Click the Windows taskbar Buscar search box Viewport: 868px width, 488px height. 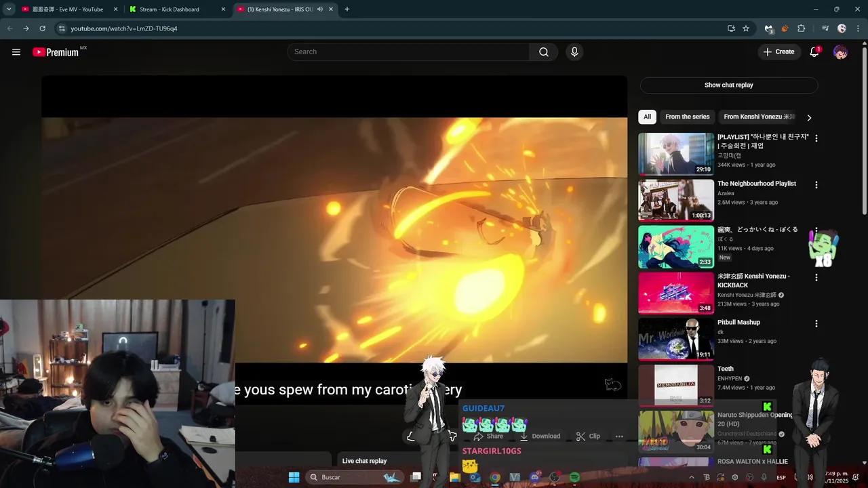(x=355, y=477)
